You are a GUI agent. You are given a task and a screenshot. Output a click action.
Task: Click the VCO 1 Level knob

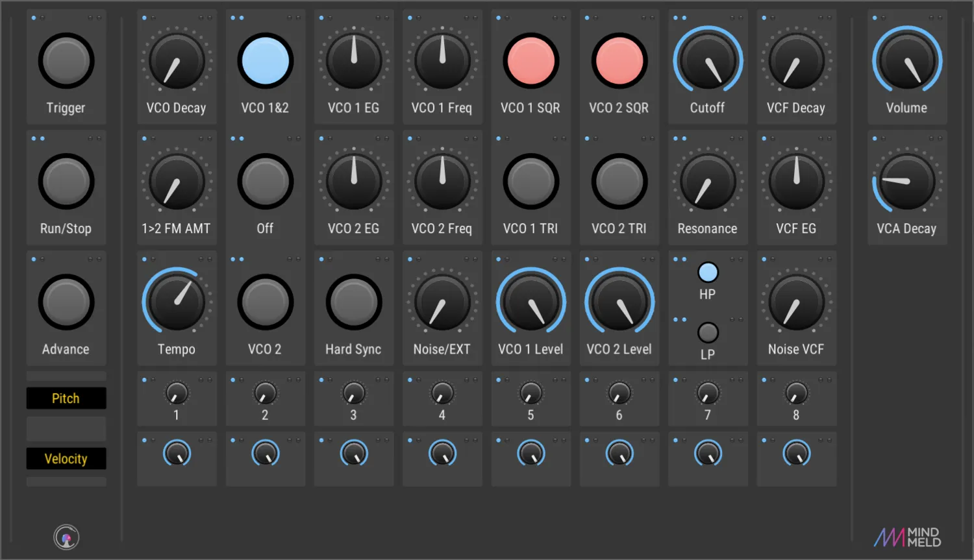pyautogui.click(x=531, y=302)
